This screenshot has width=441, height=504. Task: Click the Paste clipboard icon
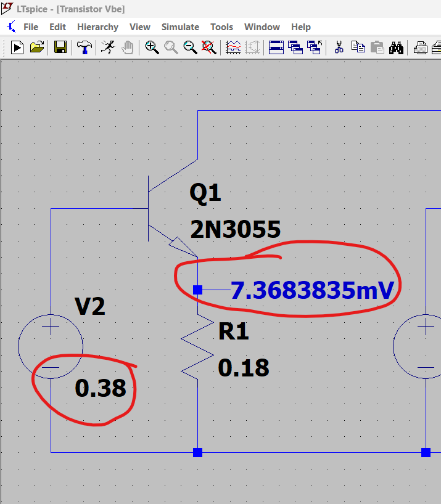coord(377,47)
